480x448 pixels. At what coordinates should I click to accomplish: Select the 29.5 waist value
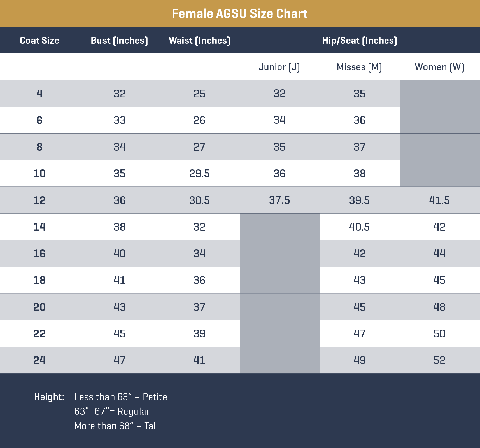199,174
